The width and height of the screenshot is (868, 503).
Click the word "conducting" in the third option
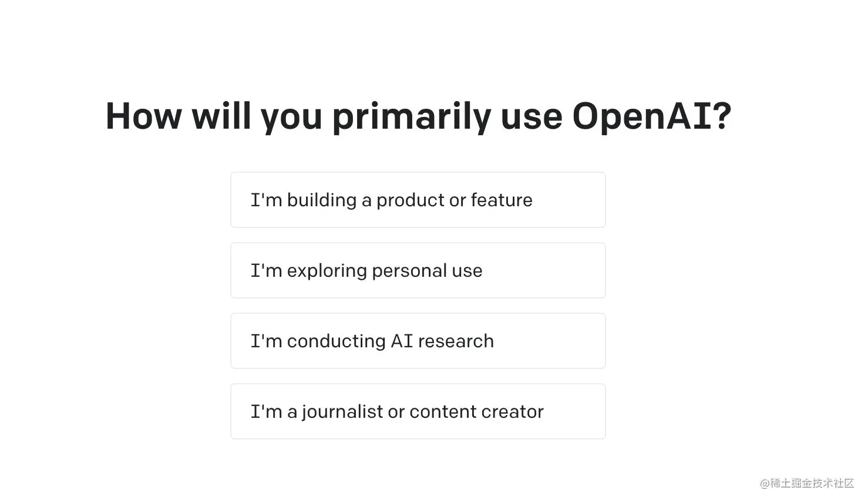tap(336, 341)
